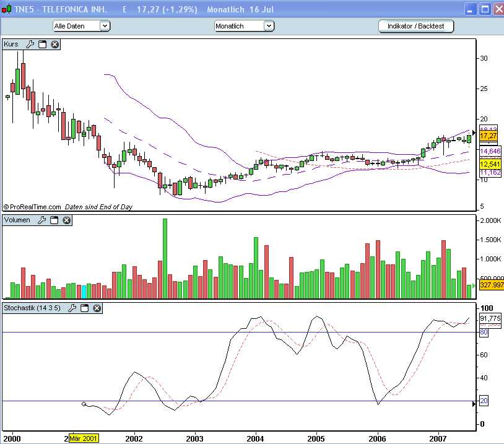Select the orange 17,27 current price label

point(488,135)
